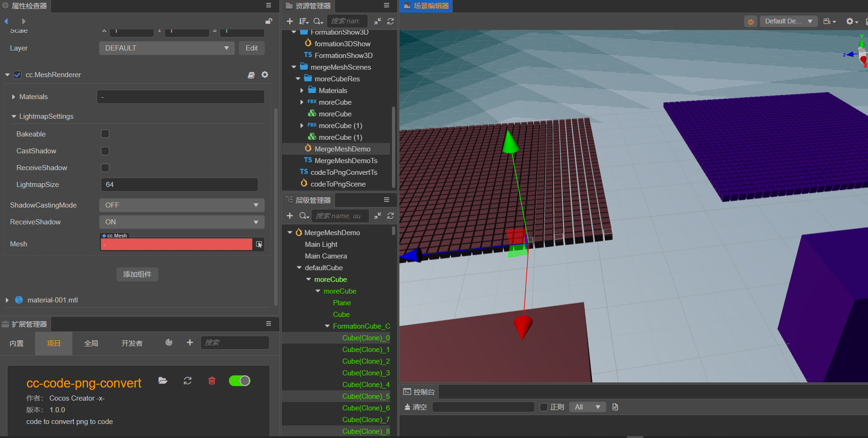
Task: Open the ShadowCastingMode dropdown
Action: 182,205
